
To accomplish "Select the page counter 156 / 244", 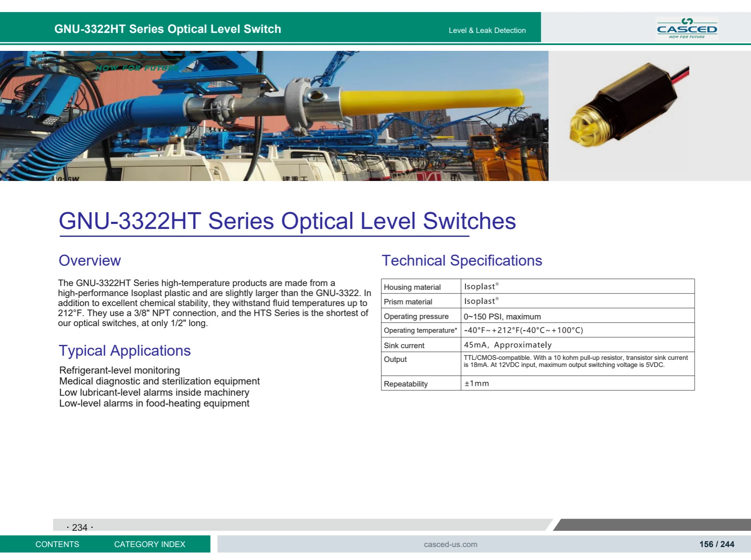I will [x=717, y=544].
